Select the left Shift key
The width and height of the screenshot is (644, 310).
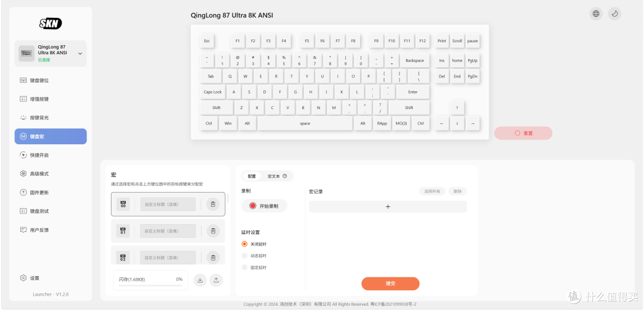[x=216, y=107]
